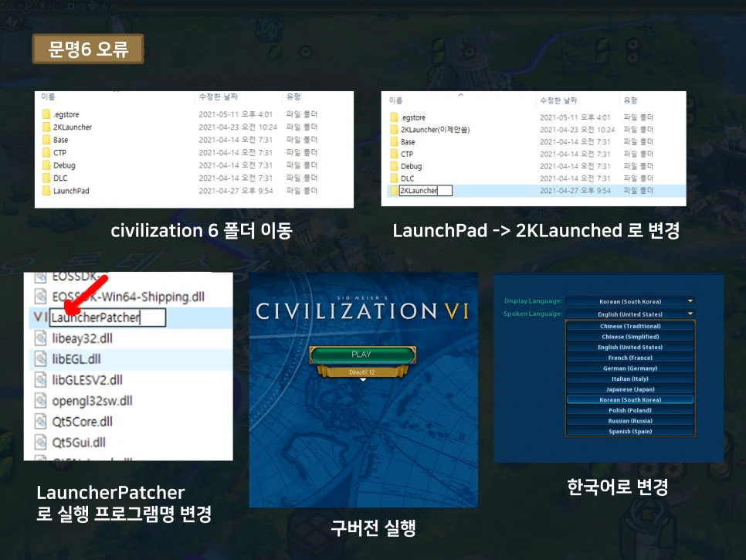The width and height of the screenshot is (746, 560).
Task: Select the CTP folder icon in the listing containing LaunchPad
Action: click(46, 152)
